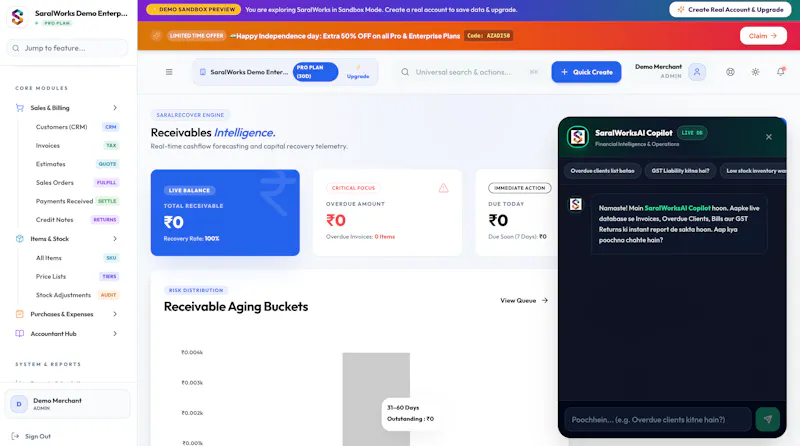Click Sign Out text
Viewport: 800px width, 446px height.
tap(38, 436)
